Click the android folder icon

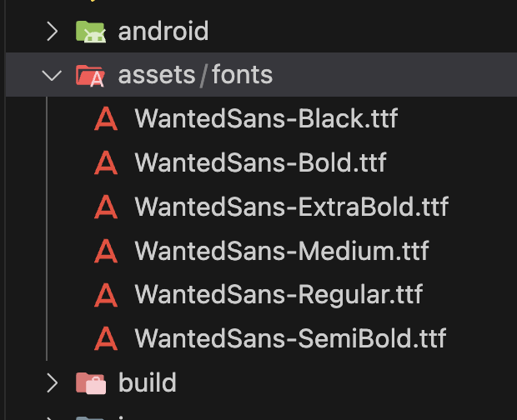coord(91,32)
